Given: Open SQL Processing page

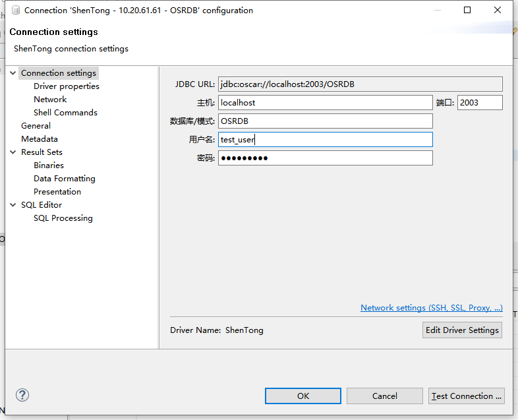Looking at the screenshot, I should point(63,218).
